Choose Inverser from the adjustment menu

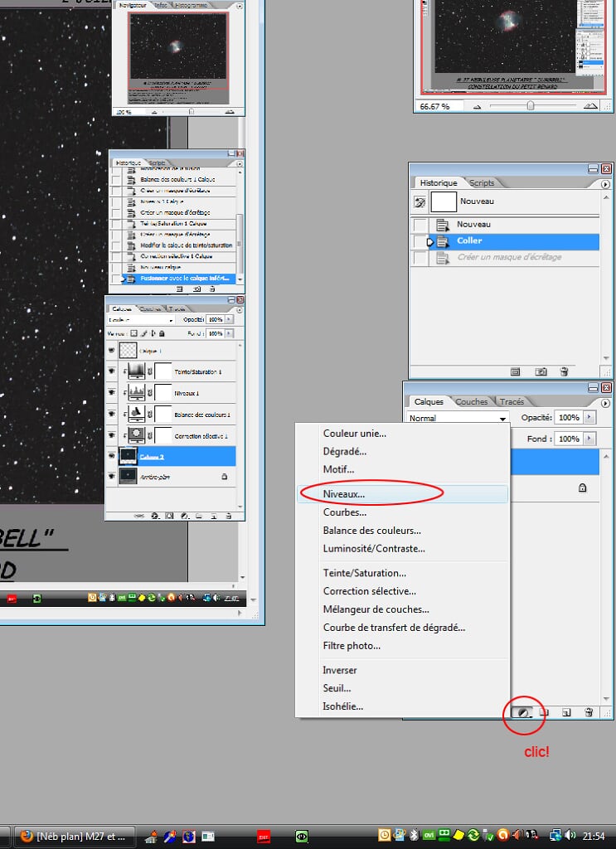pyautogui.click(x=402, y=670)
